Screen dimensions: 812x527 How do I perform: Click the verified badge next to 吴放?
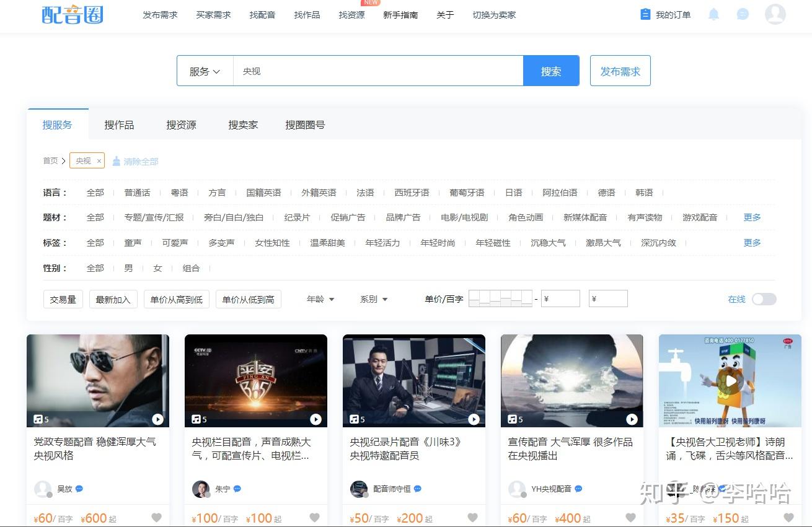click(79, 489)
